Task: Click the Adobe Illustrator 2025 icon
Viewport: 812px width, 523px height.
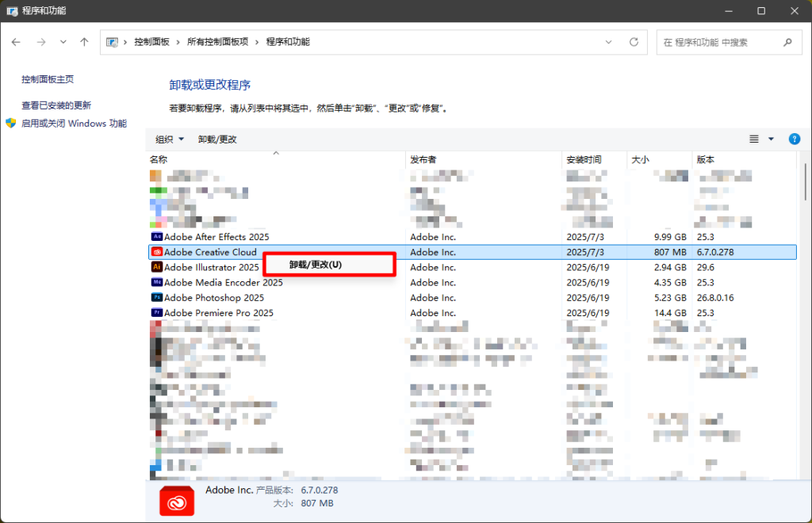Action: point(157,267)
